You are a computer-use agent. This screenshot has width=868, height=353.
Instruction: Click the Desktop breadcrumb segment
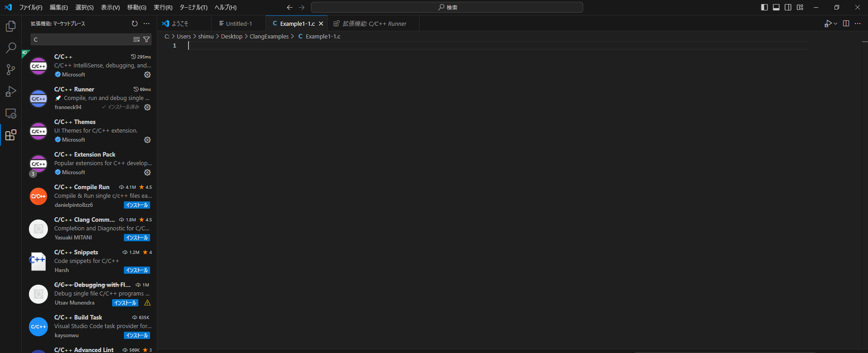(231, 36)
